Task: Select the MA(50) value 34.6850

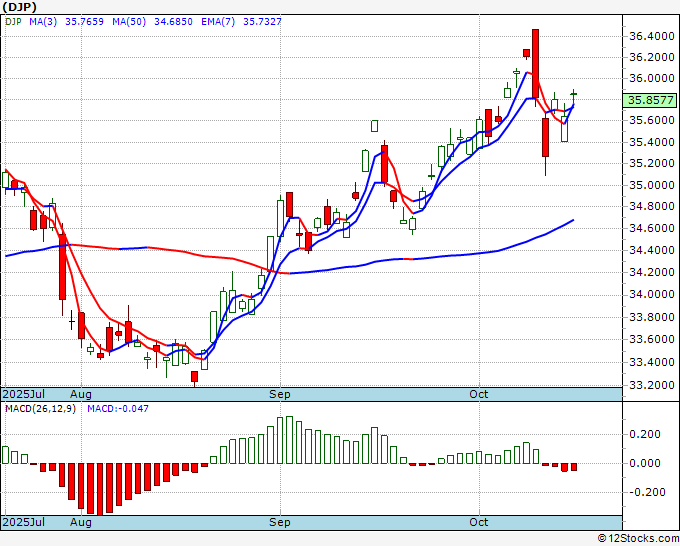Action: (173, 21)
